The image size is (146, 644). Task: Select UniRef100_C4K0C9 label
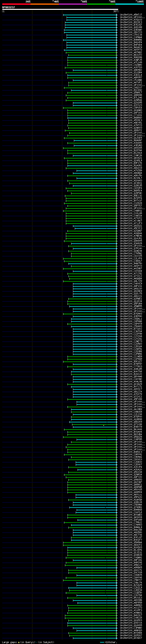pyautogui.click(x=131, y=284)
